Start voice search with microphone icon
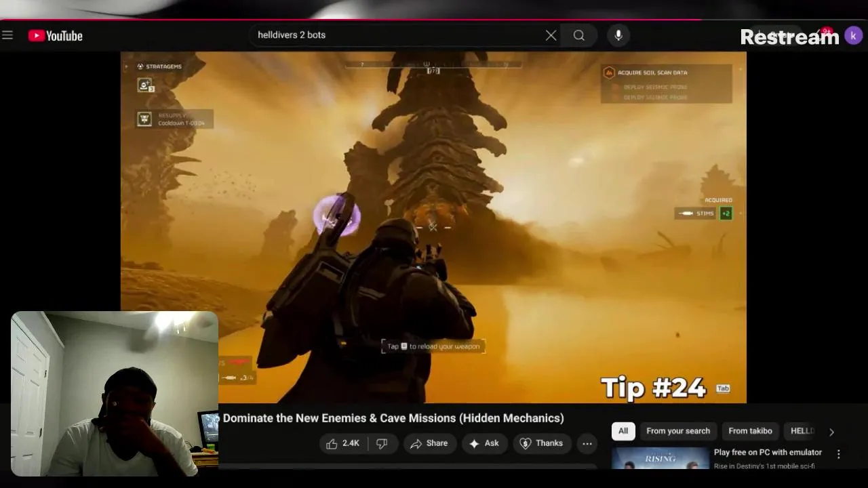This screenshot has height=488, width=868. point(618,35)
